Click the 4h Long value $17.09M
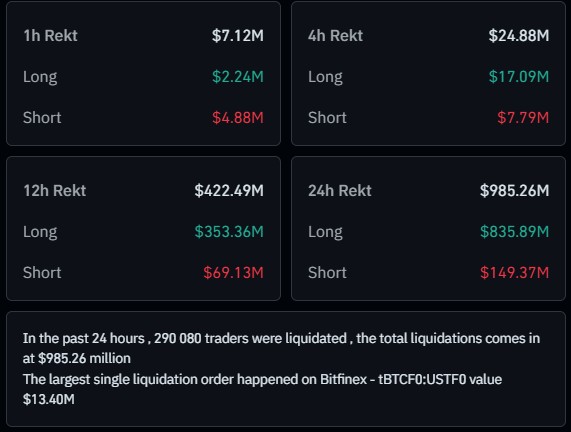Image resolution: width=571 pixels, height=432 pixels. 519,76
